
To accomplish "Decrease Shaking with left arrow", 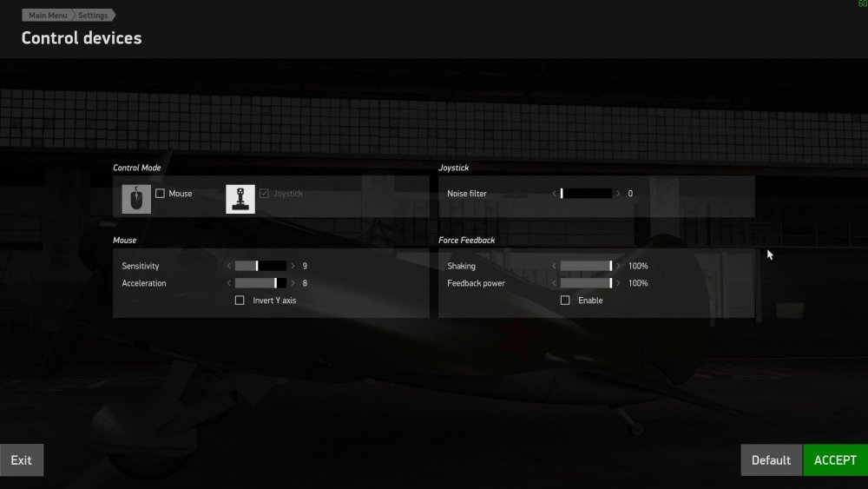I will 554,266.
